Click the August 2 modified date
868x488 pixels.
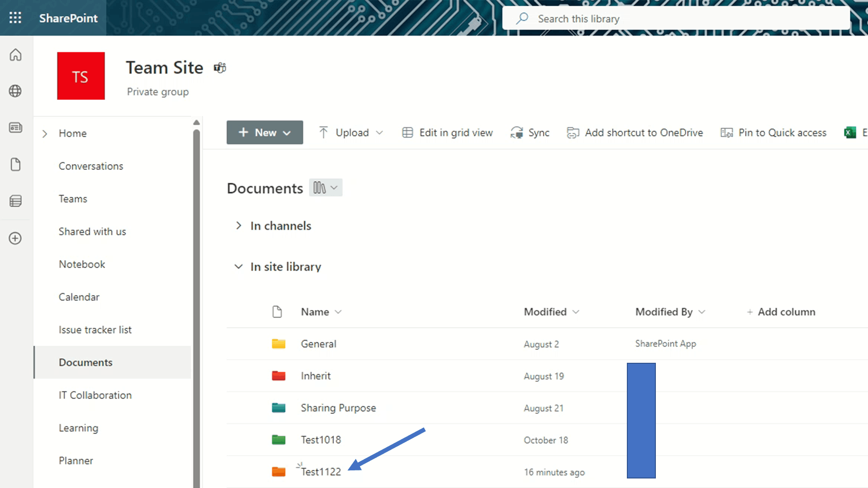click(541, 344)
